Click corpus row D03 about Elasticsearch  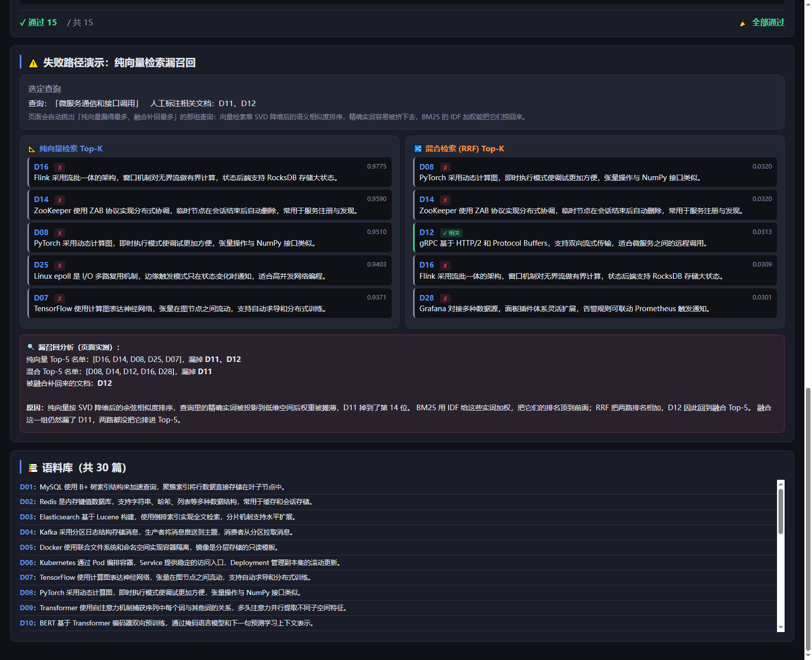click(398, 517)
